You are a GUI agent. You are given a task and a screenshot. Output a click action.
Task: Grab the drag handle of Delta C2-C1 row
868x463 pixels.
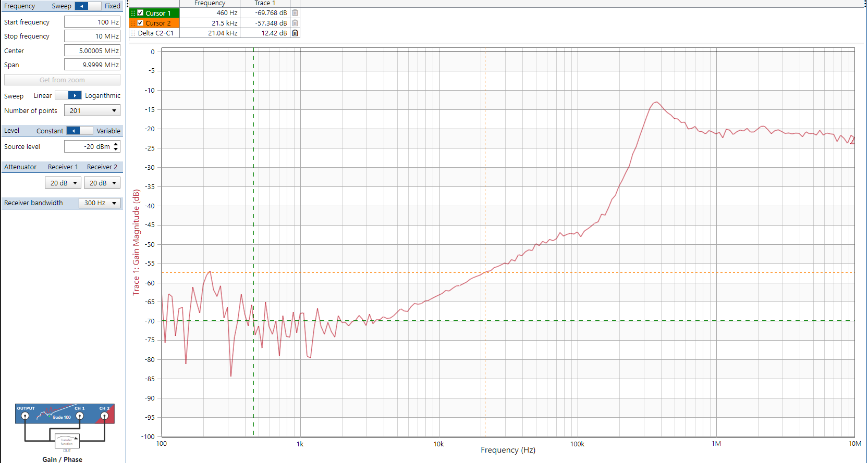[x=133, y=33]
